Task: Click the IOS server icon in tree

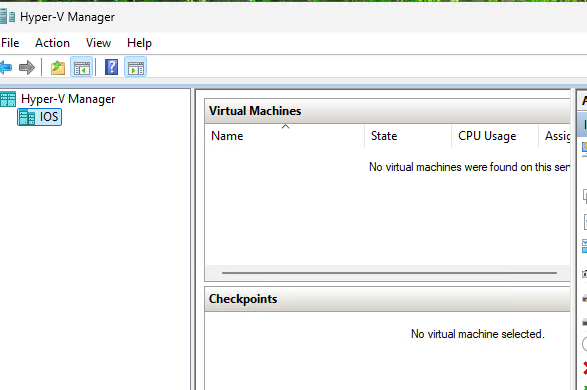Action: pyautogui.click(x=27, y=117)
